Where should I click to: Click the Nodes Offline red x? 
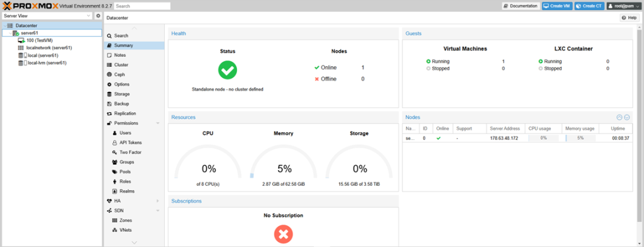tap(317, 79)
